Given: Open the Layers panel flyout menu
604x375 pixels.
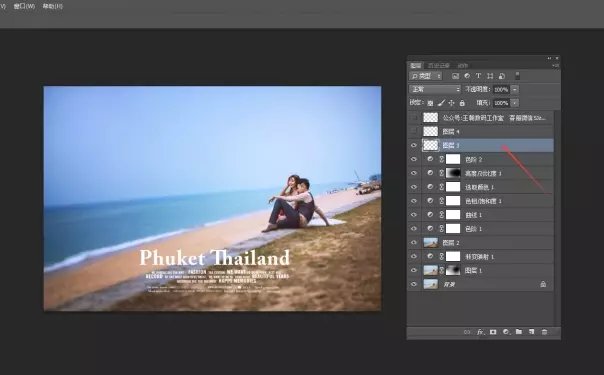Looking at the screenshot, I should pyautogui.click(x=555, y=66).
